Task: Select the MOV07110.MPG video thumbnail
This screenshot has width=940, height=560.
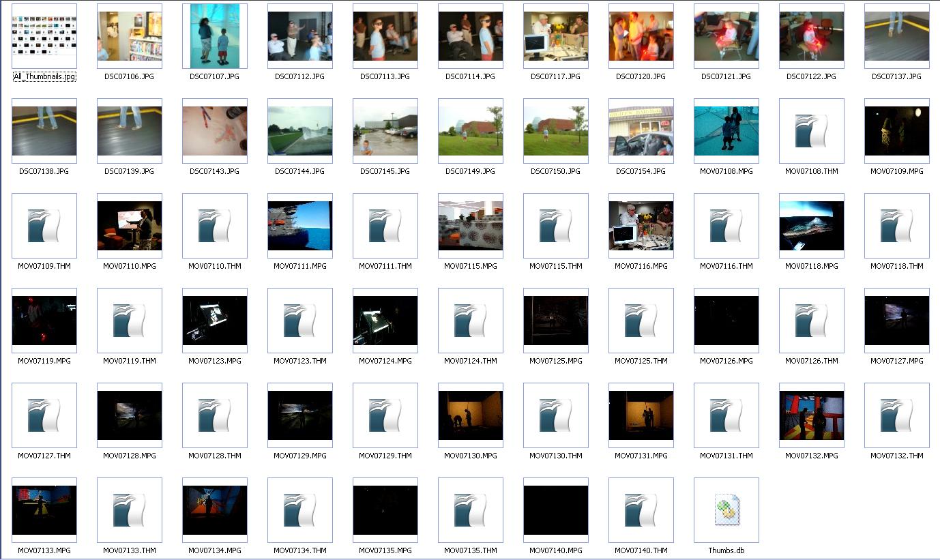Action: 130,226
